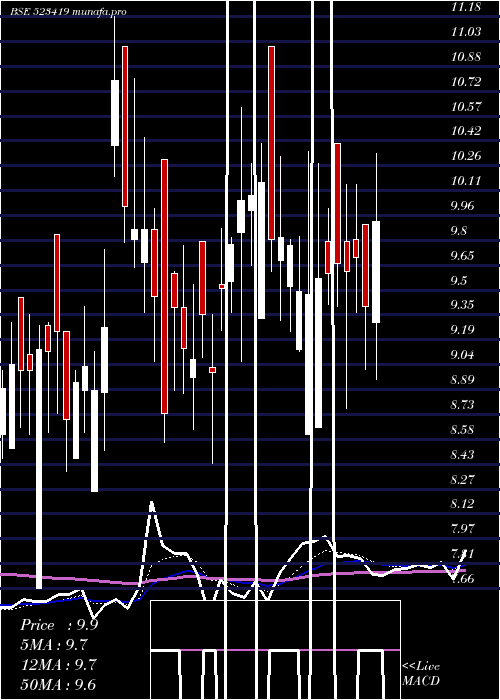
Task: Click the 7.97 price axis label
Action: [x=463, y=529]
